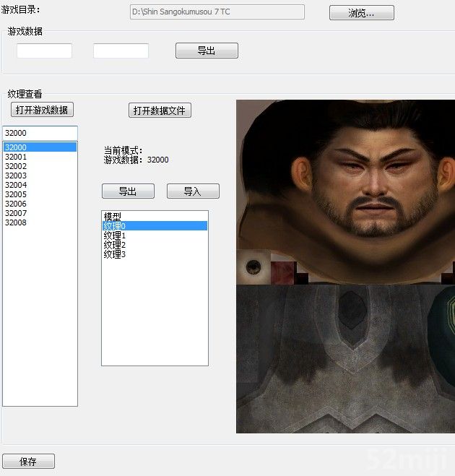Select 纹理3 in the texture list
The height and width of the screenshot is (476, 455).
click(x=115, y=254)
